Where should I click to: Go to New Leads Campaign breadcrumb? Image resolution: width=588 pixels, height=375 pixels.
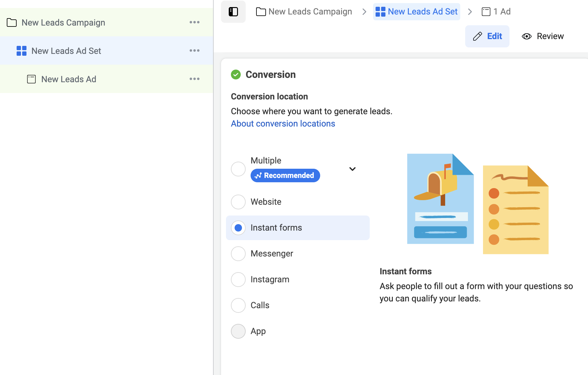[304, 12]
